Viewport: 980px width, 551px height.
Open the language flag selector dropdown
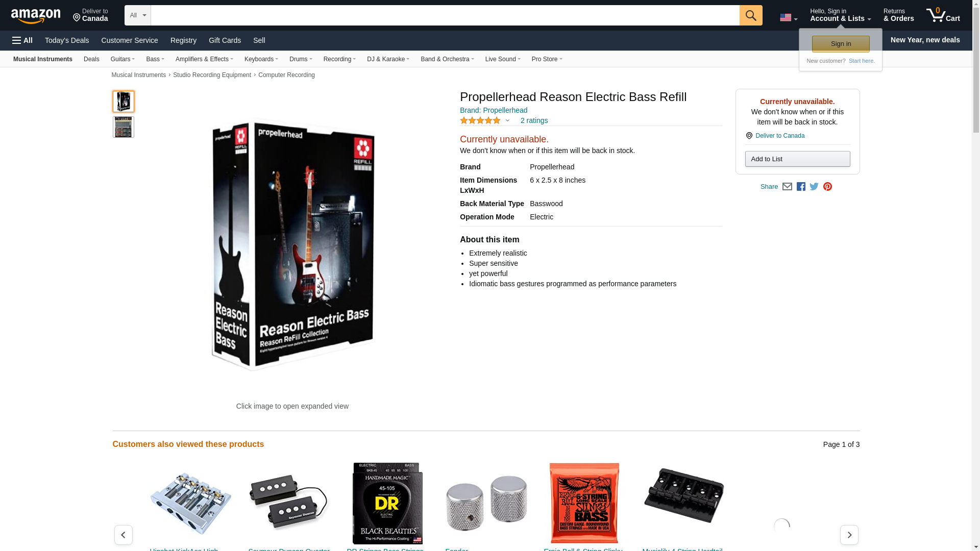click(788, 17)
